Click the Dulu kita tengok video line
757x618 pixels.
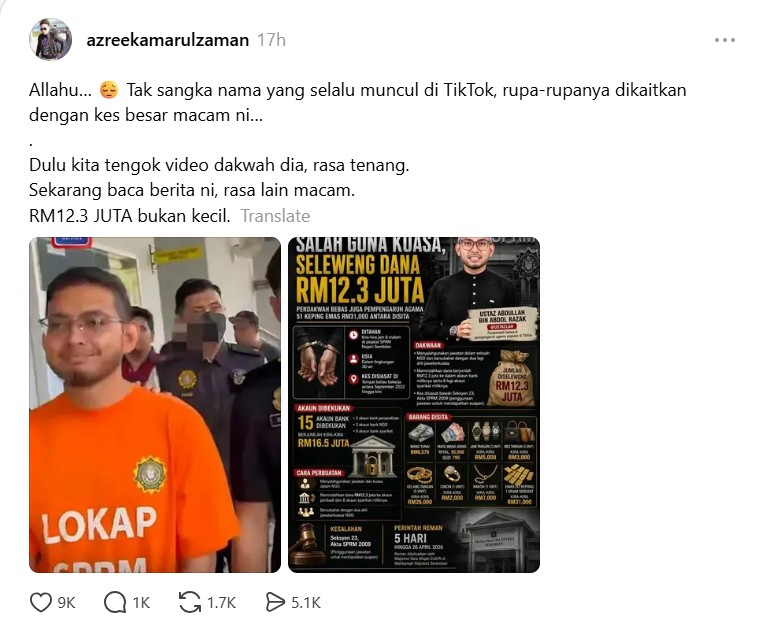[x=219, y=166]
